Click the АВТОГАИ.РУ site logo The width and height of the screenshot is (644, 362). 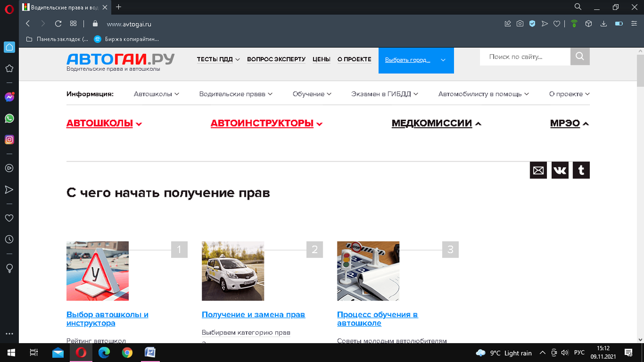[x=121, y=59]
